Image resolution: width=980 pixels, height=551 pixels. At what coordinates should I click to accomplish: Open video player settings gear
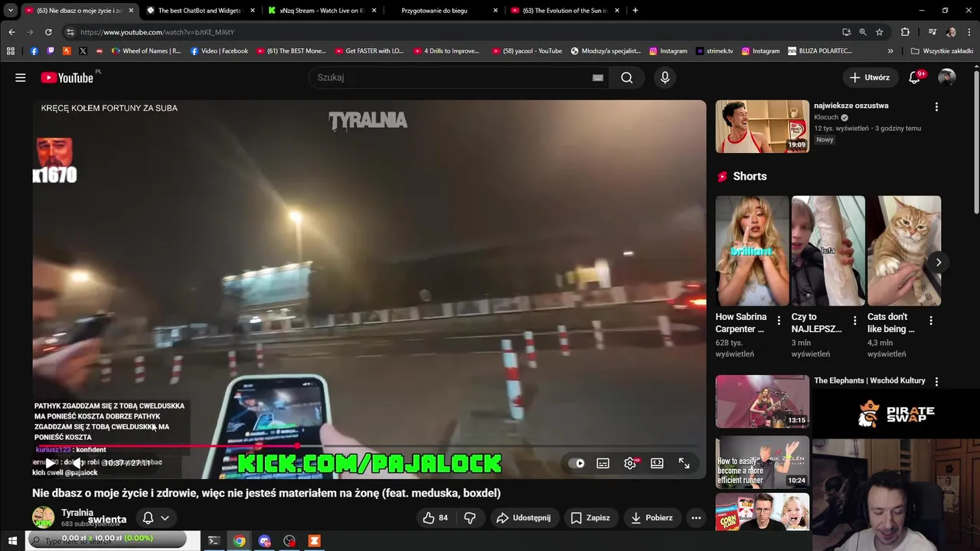tap(630, 463)
